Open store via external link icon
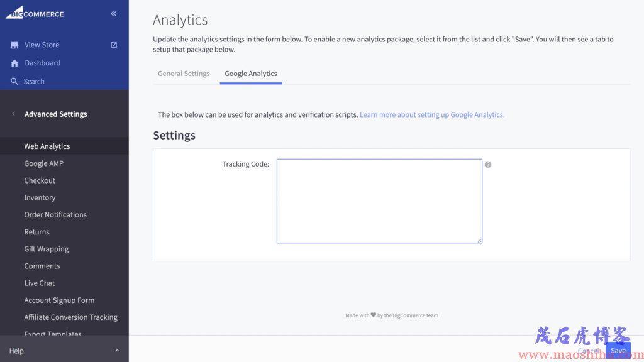This screenshot has height=362, width=644. tap(114, 45)
